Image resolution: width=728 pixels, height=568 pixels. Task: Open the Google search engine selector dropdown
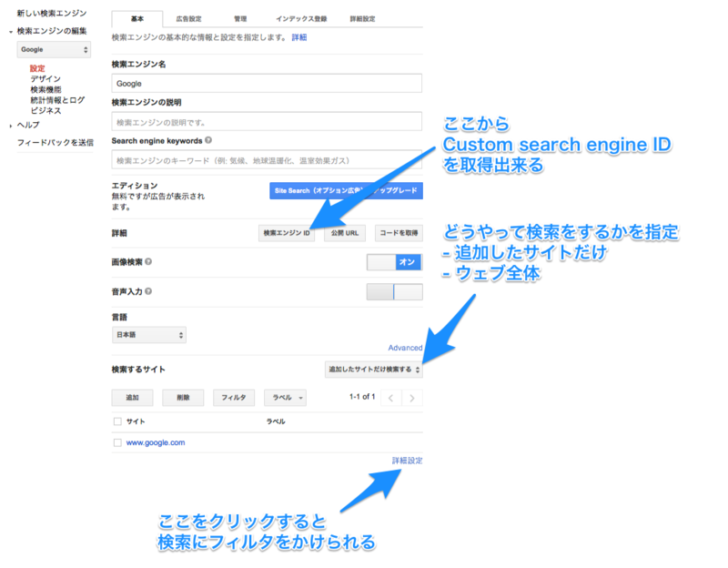pyautogui.click(x=54, y=50)
